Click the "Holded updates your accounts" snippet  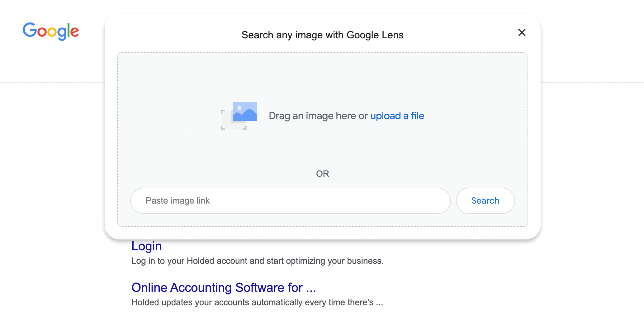tap(257, 302)
